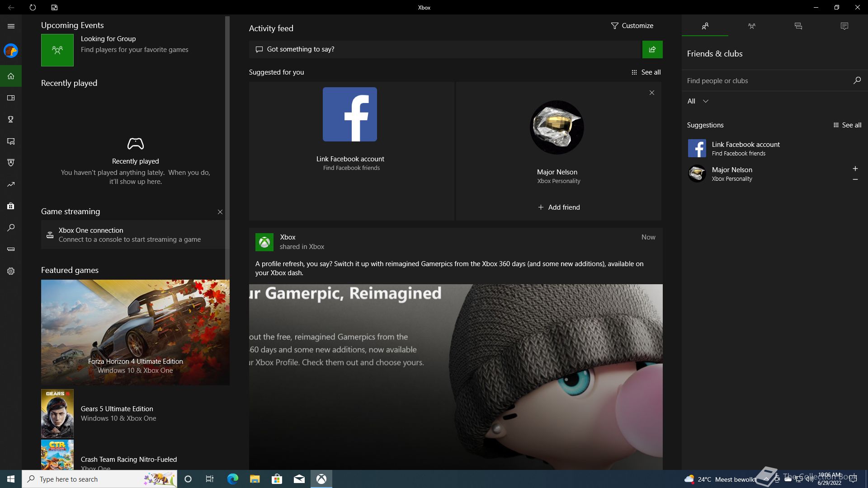Open Forza Horizon 4 Ultimate Edition thumbnail
868x488 pixels.
135,333
